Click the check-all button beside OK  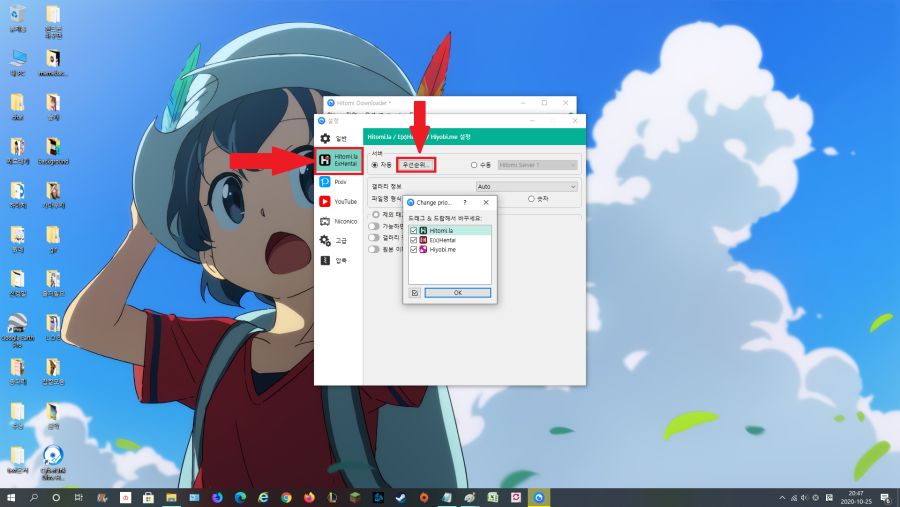click(x=414, y=293)
